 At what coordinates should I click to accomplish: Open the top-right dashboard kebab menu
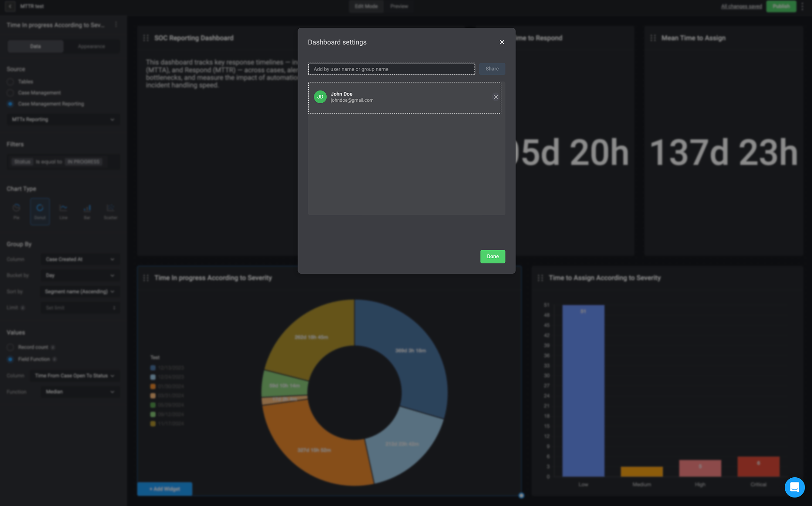pyautogui.click(x=803, y=7)
